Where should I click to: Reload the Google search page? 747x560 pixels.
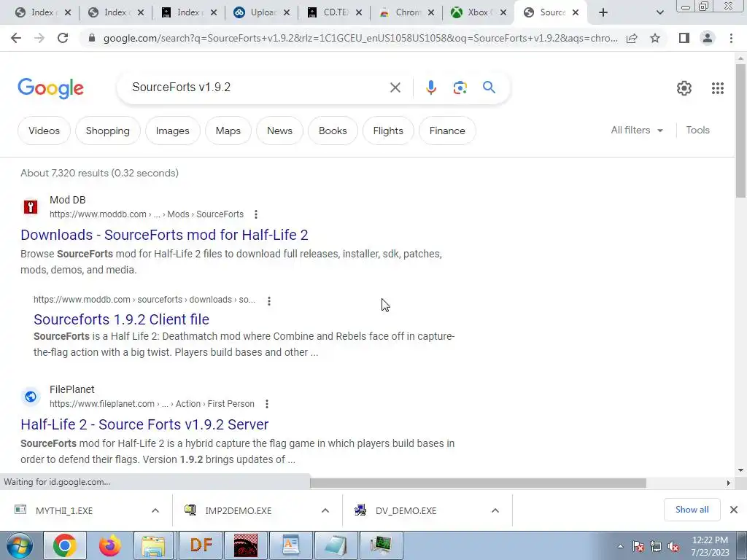pyautogui.click(x=63, y=38)
